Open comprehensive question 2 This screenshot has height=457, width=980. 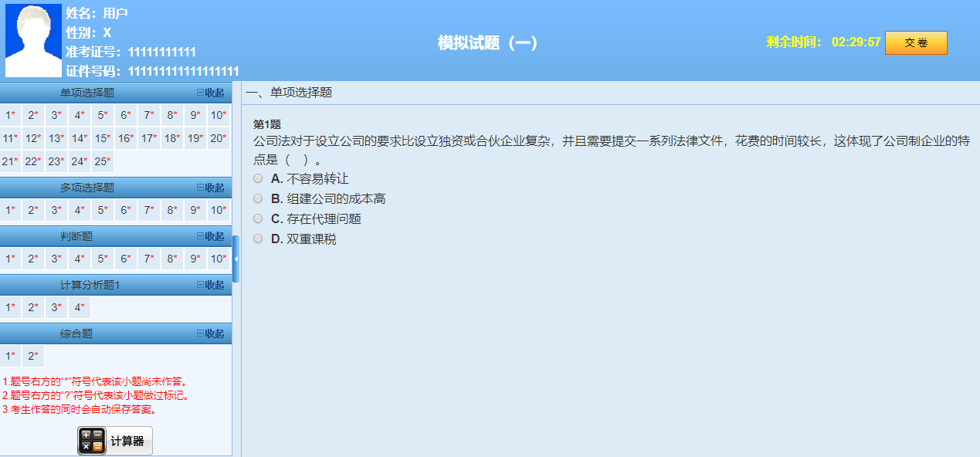click(32, 355)
